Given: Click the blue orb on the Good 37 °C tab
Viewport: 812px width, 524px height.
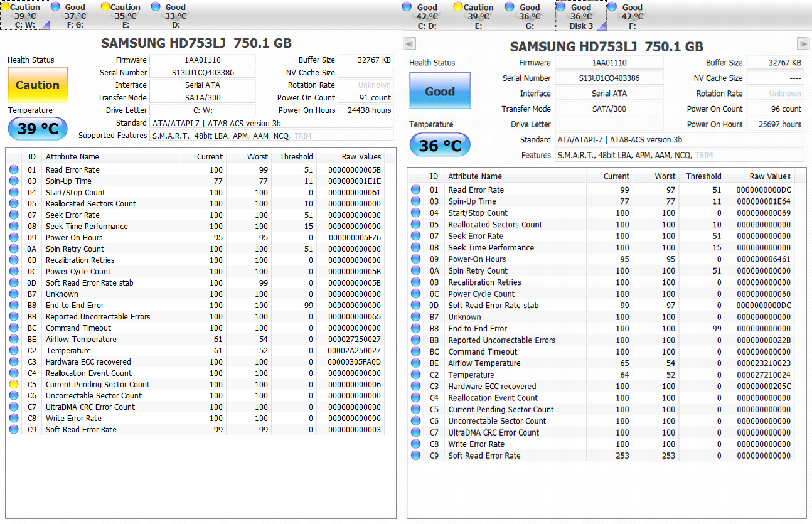Looking at the screenshot, I should 55,7.
